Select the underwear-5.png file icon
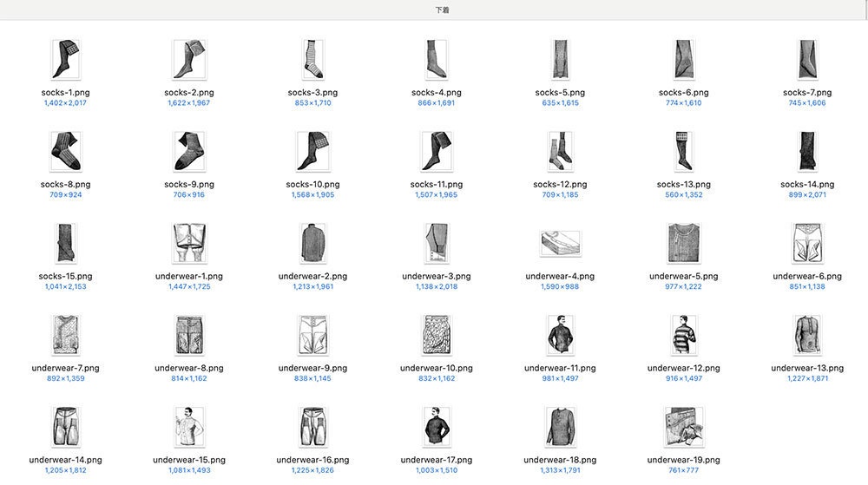Viewport: 868px width, 485px height. [684, 243]
